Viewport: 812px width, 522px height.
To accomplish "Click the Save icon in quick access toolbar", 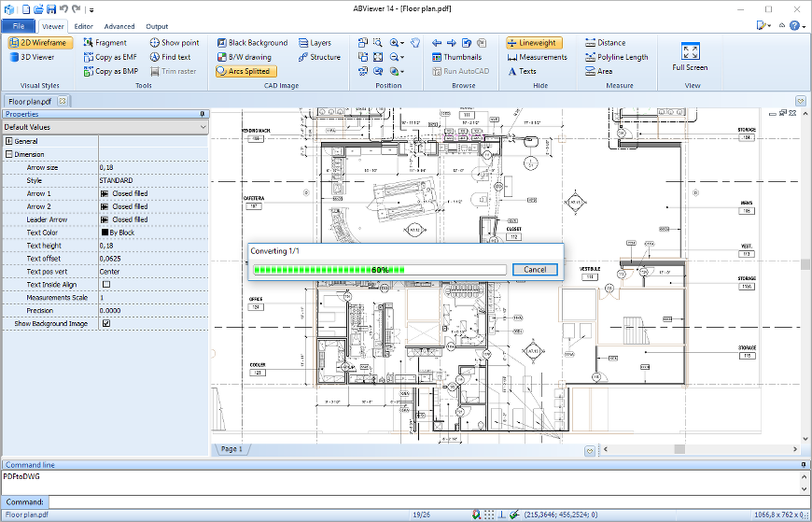I will pyautogui.click(x=50, y=8).
